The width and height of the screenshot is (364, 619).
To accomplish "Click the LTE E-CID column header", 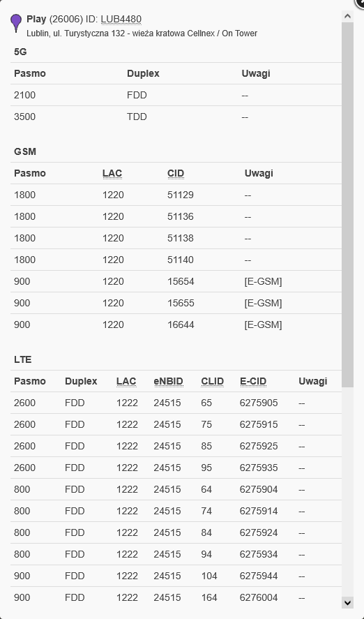I will pyautogui.click(x=253, y=381).
